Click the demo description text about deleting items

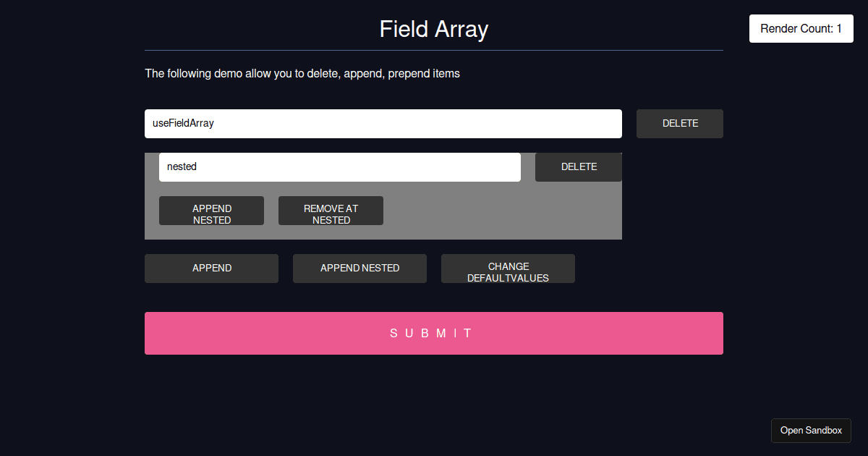tap(302, 73)
